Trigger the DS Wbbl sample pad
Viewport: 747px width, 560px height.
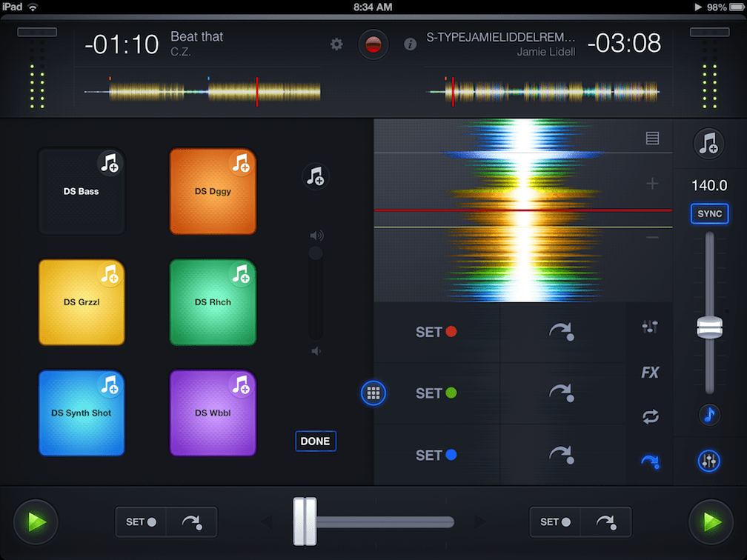[213, 413]
